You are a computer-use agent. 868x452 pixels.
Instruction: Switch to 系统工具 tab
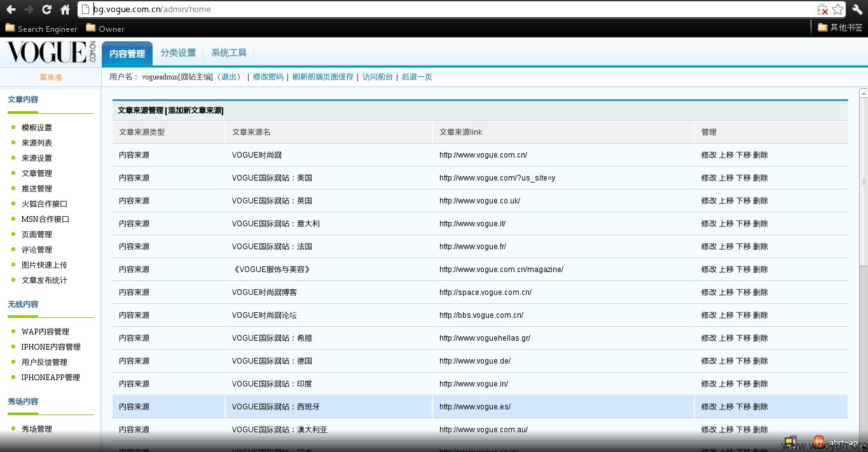(229, 53)
